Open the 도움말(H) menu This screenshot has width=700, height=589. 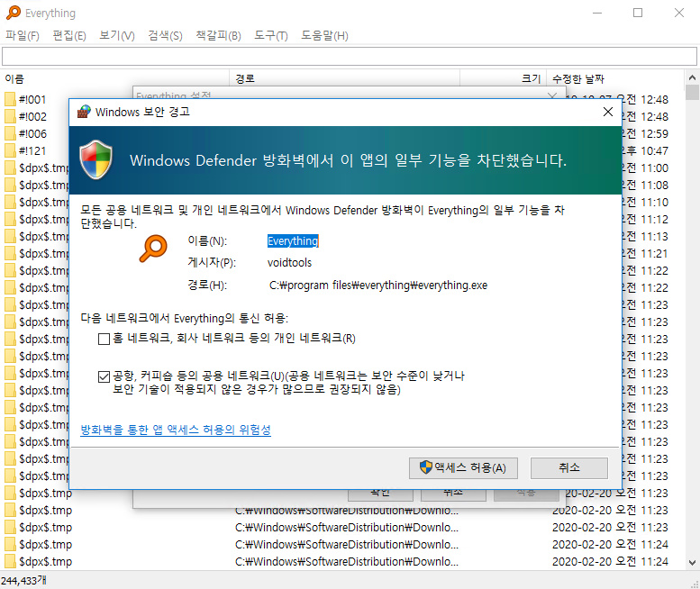(x=324, y=35)
